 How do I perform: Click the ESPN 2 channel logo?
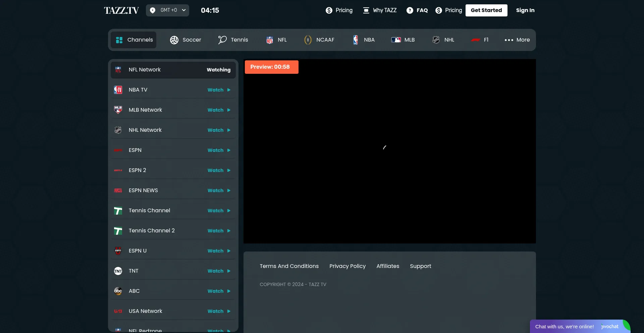click(x=118, y=170)
